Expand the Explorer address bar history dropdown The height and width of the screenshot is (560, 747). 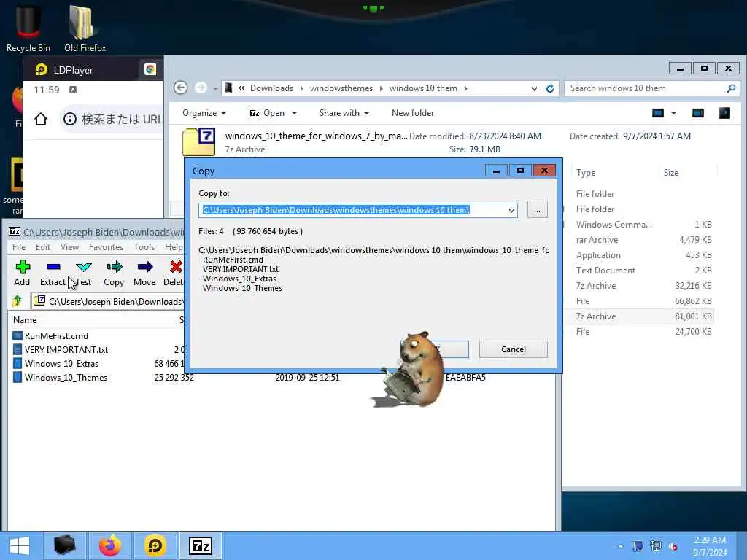click(x=534, y=88)
